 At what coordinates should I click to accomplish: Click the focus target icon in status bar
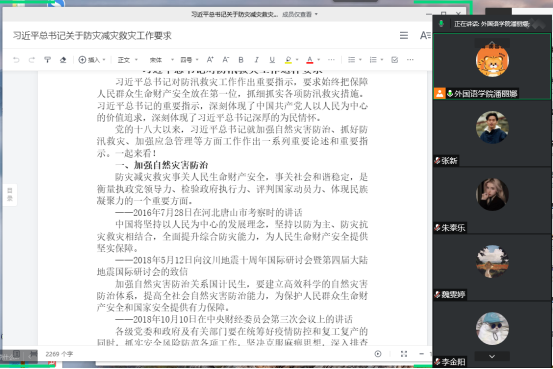click(x=378, y=354)
